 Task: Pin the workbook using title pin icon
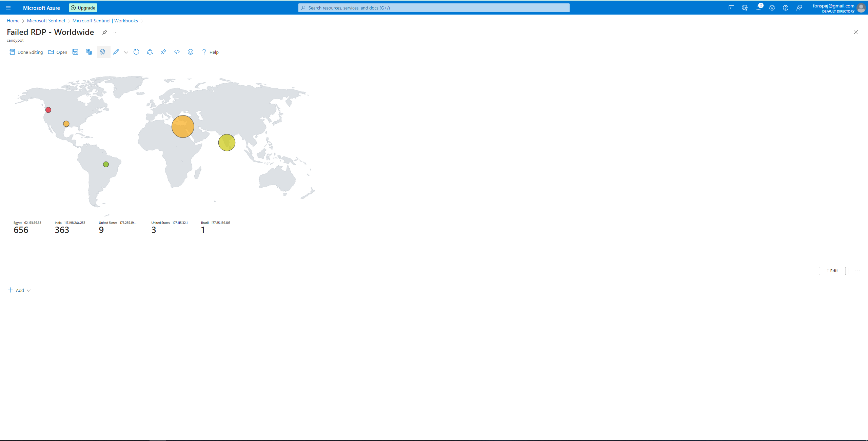105,32
